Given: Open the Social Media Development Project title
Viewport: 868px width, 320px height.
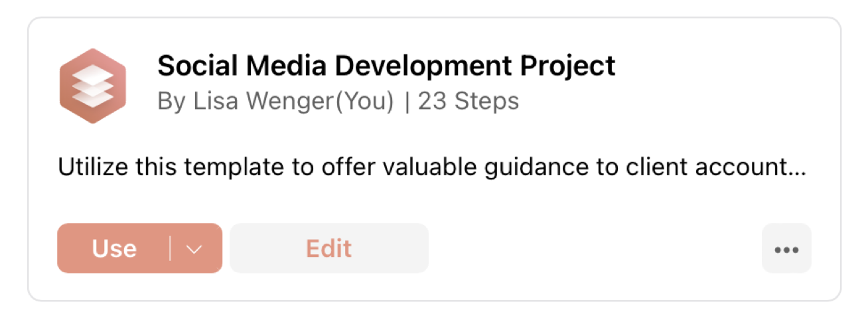Looking at the screenshot, I should tap(386, 66).
